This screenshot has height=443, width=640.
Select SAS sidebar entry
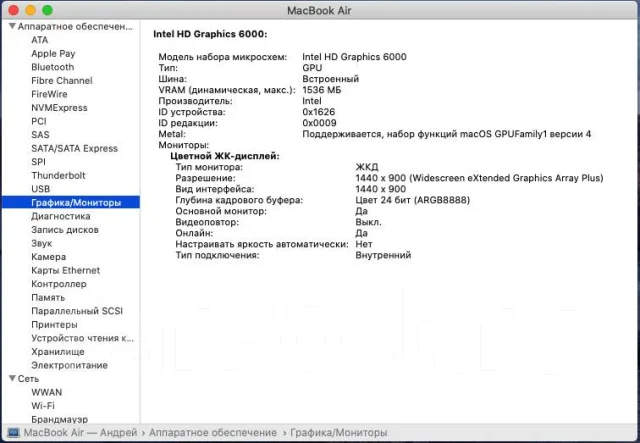click(x=40, y=135)
